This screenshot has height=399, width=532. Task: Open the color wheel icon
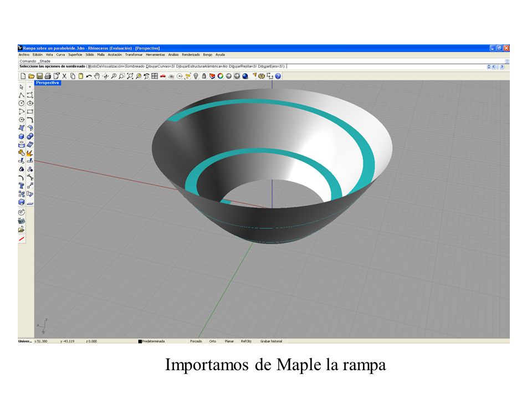click(x=221, y=76)
